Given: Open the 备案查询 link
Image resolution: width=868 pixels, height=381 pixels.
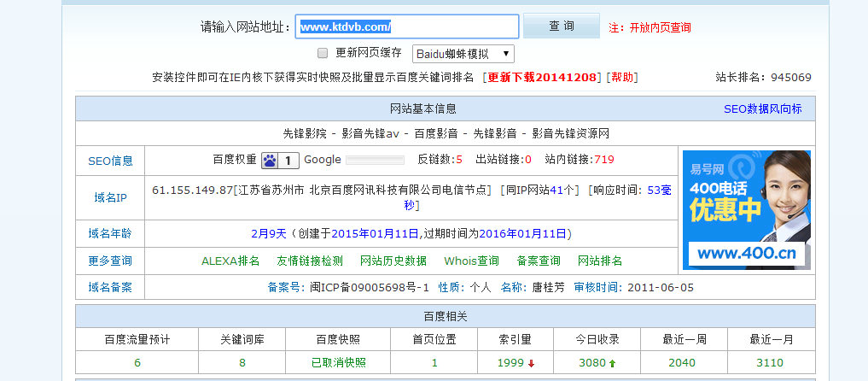Looking at the screenshot, I should (x=539, y=261).
